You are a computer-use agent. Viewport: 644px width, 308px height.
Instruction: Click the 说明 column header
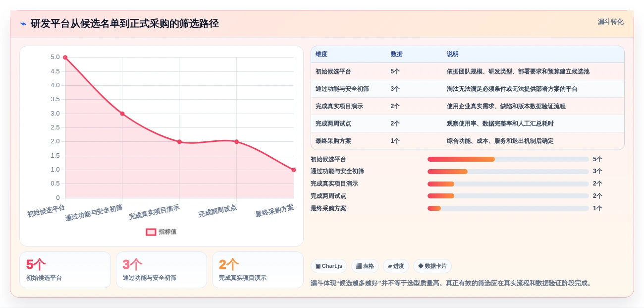click(452, 54)
